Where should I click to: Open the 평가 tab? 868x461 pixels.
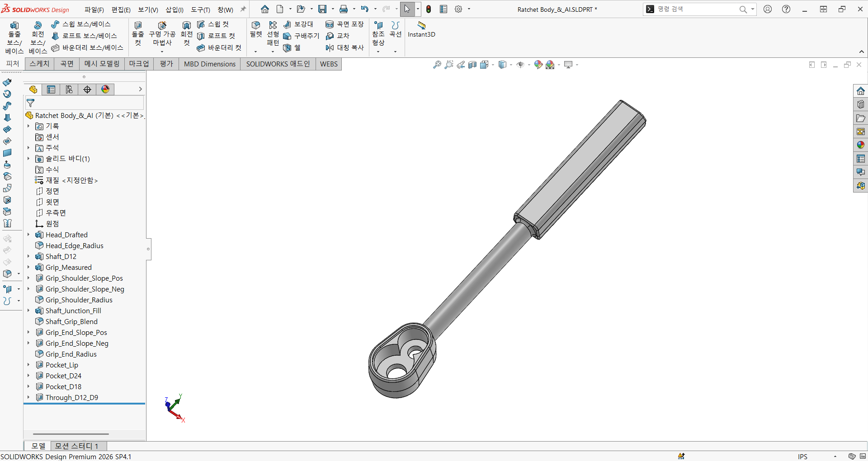pos(166,64)
